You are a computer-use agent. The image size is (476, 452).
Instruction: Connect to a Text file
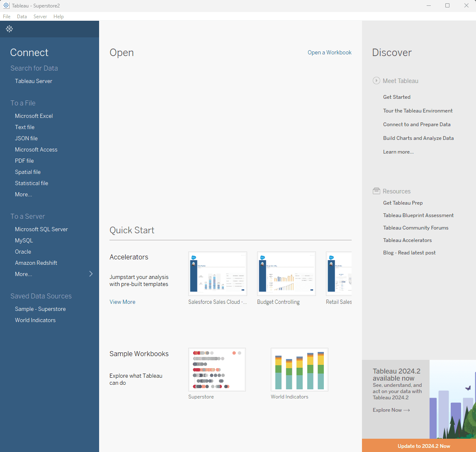point(24,127)
